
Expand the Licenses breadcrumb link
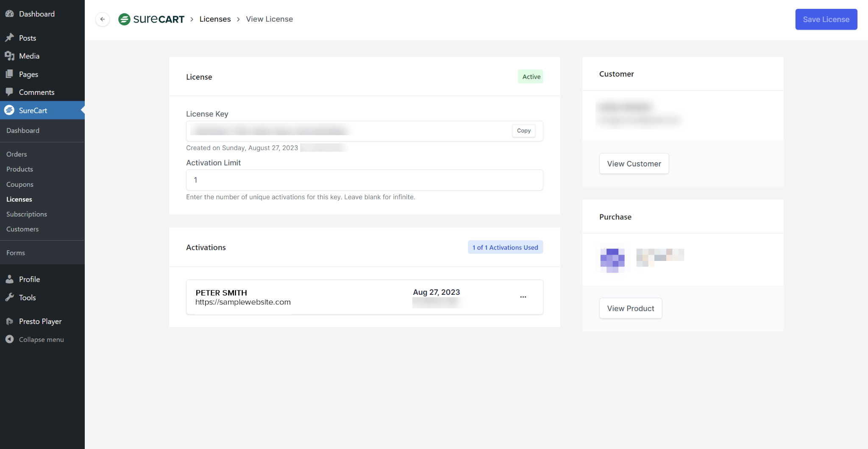[215, 19]
